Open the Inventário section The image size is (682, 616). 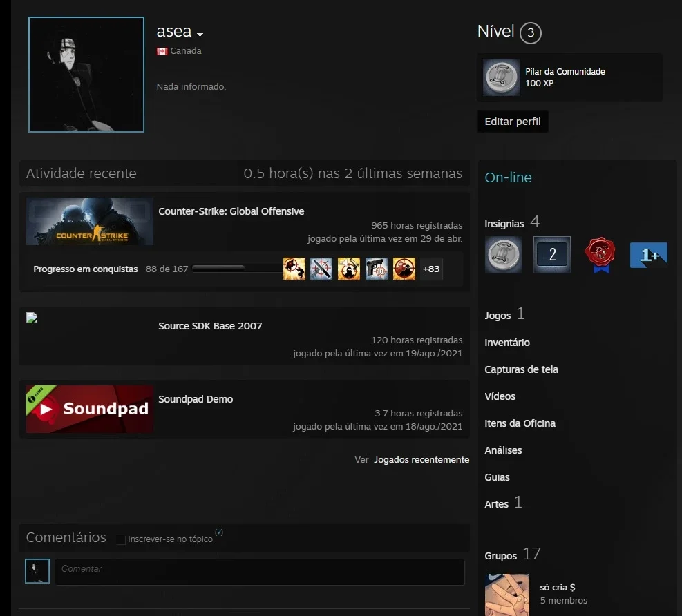pos(507,343)
